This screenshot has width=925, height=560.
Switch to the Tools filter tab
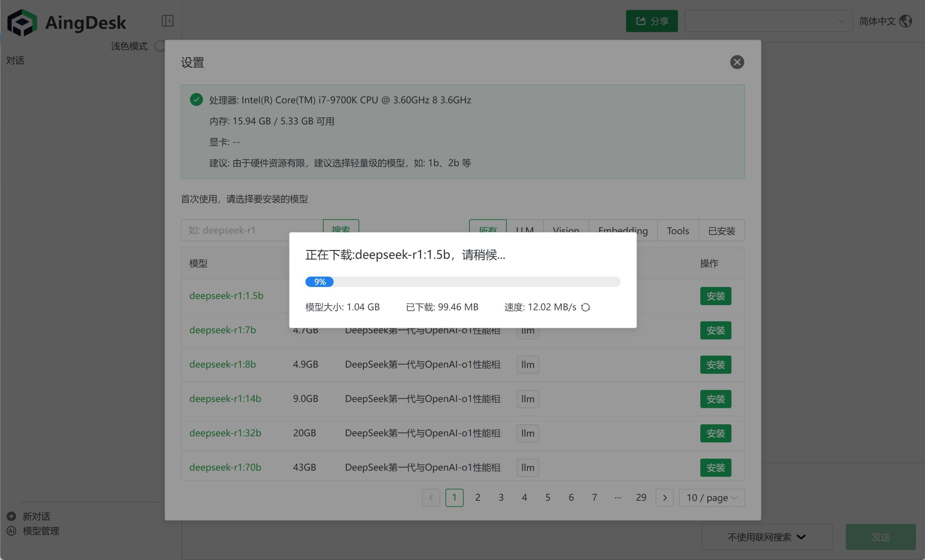coord(677,231)
